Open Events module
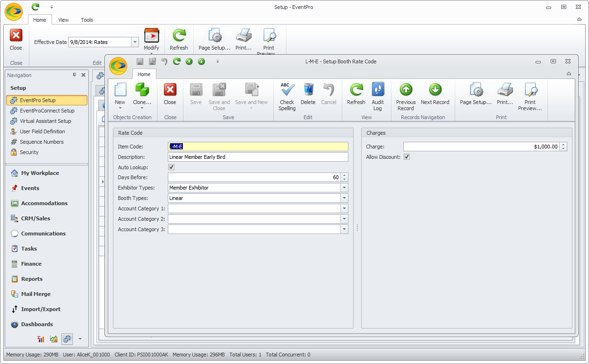The image size is (589, 364). [x=30, y=188]
